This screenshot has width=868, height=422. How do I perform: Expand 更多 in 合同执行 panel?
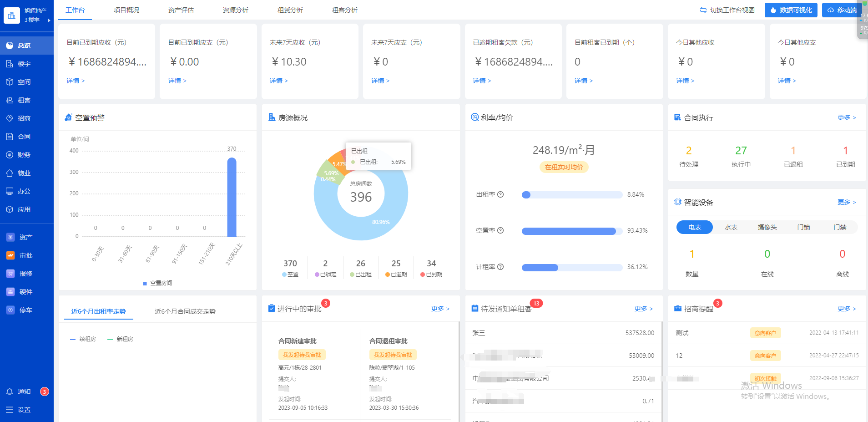pos(846,117)
